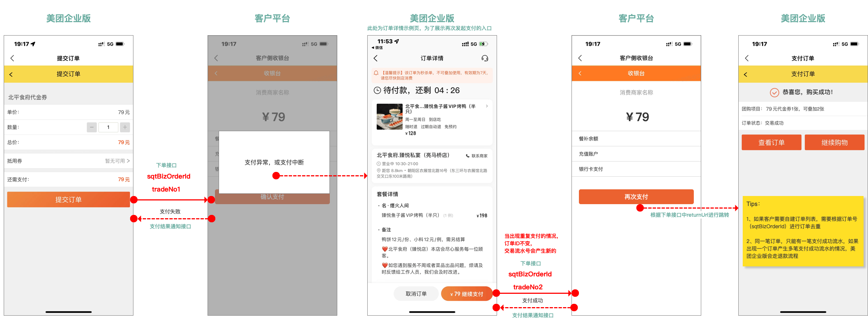Tap ¥79 继续支付 button

click(x=467, y=294)
